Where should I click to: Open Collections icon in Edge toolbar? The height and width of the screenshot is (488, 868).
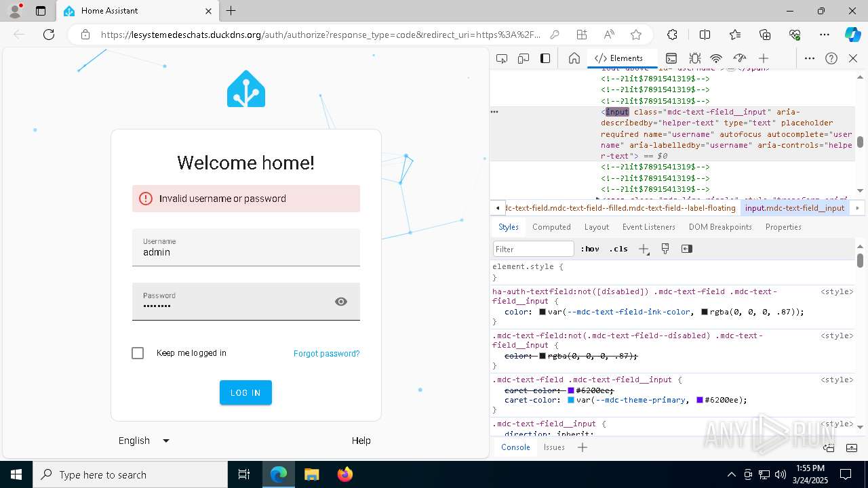pyautogui.click(x=765, y=35)
